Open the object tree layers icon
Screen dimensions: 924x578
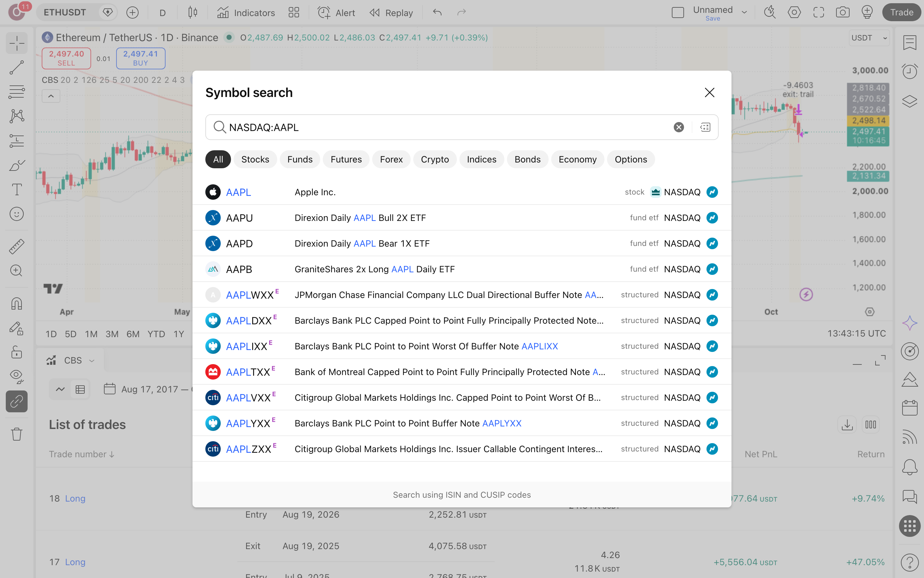[x=910, y=101]
